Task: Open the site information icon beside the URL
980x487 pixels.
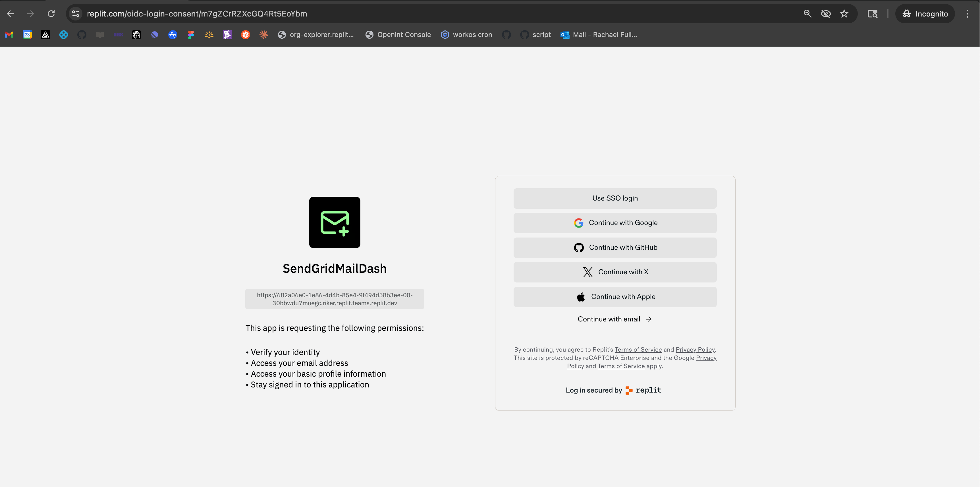Action: pyautogui.click(x=76, y=14)
